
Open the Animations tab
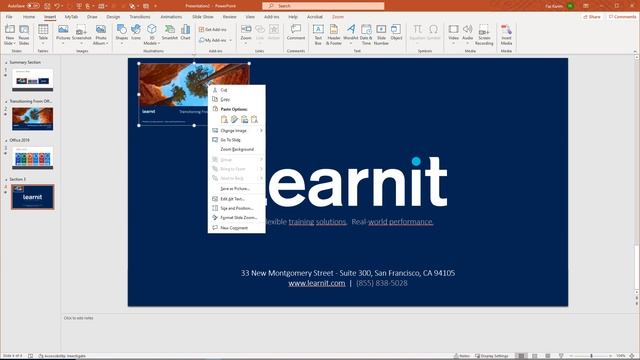171,17
